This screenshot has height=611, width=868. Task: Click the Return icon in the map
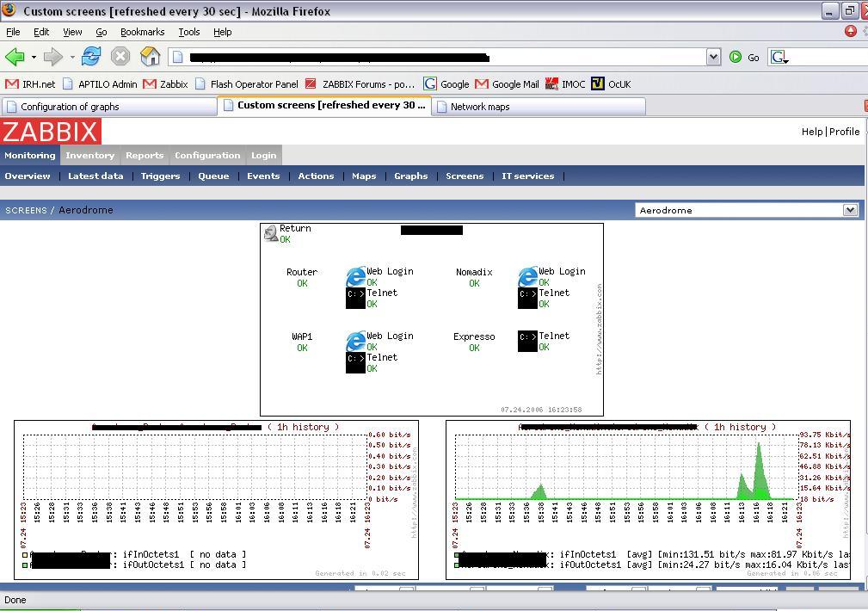click(x=271, y=233)
